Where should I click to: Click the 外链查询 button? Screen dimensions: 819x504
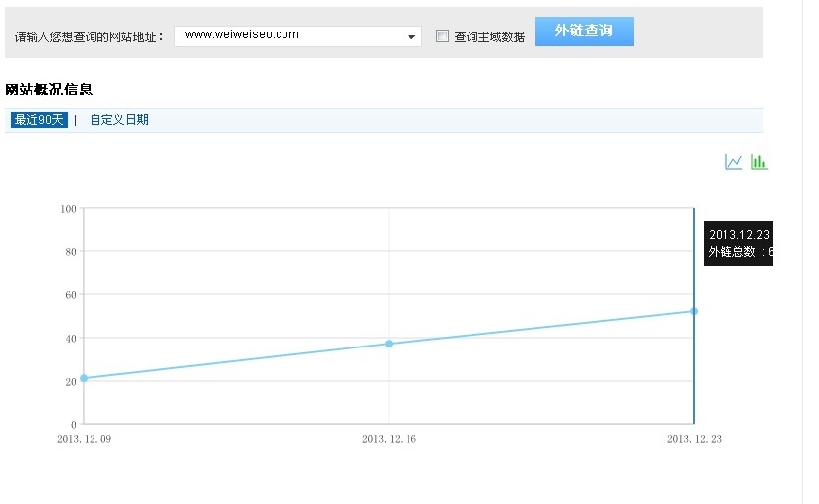[584, 31]
